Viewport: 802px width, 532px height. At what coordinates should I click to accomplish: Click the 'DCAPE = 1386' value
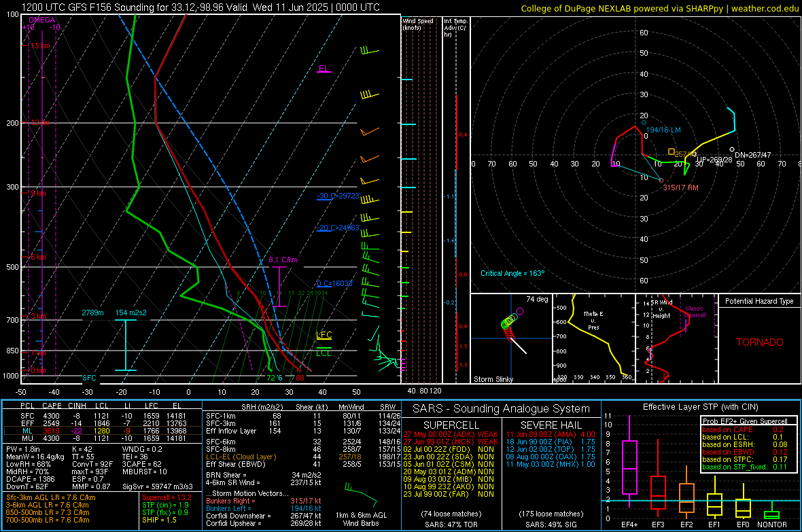[30, 479]
